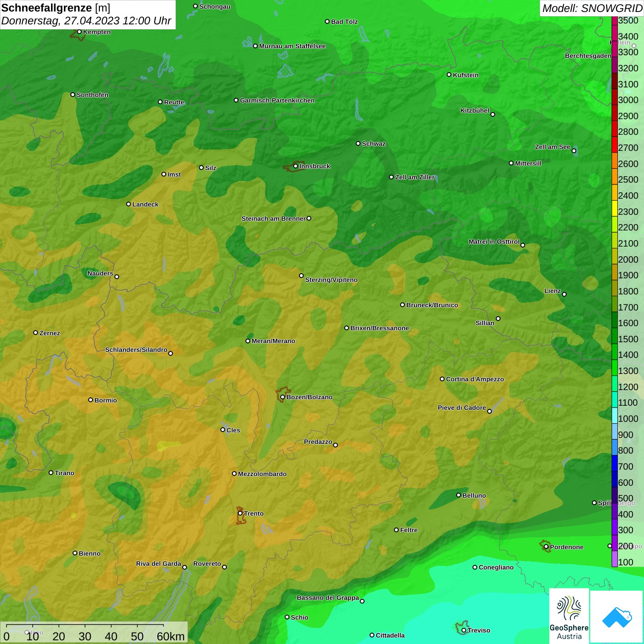Click the Reutte label
The width and height of the screenshot is (644, 644).
pos(174,102)
